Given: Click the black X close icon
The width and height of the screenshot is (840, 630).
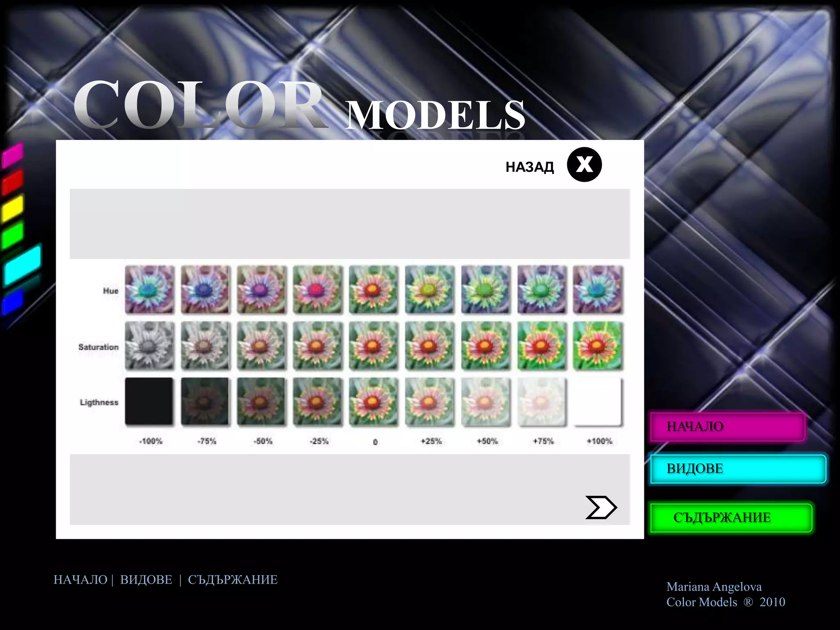Looking at the screenshot, I should click(584, 164).
